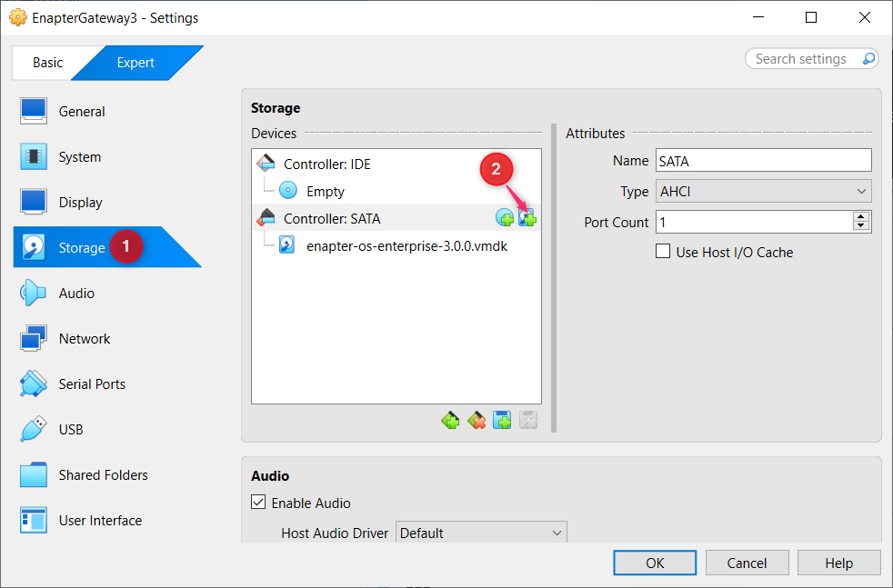Add an optical drive to SATA controller

[506, 218]
